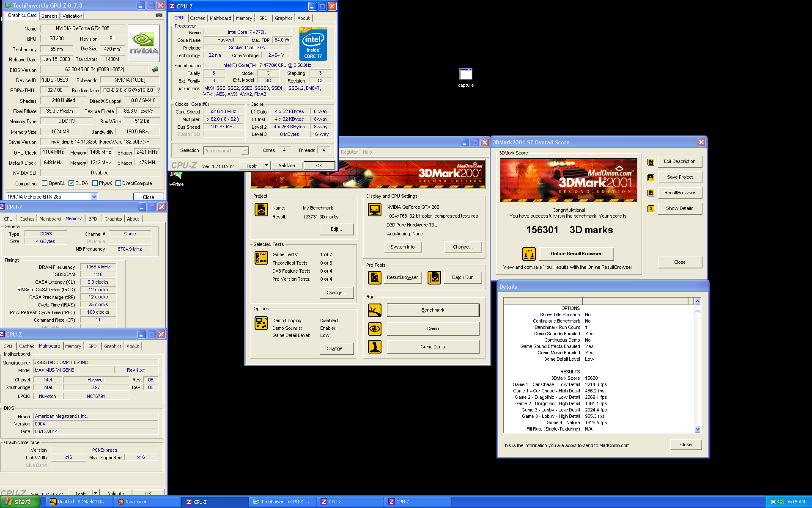This screenshot has height=508, width=812.
Task: Click the Project icon in 3DMark2001
Action: (261, 210)
